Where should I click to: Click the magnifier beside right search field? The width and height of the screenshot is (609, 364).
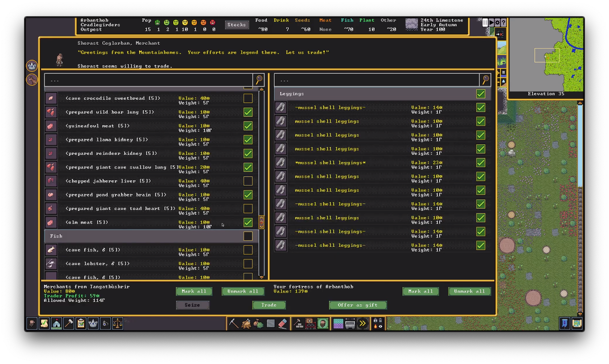485,80
